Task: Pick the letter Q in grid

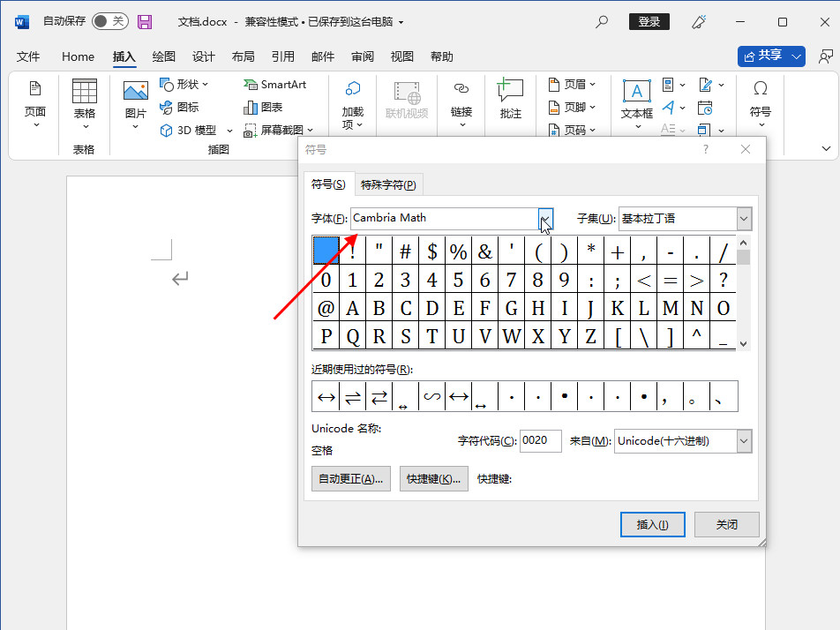Action: (x=353, y=336)
